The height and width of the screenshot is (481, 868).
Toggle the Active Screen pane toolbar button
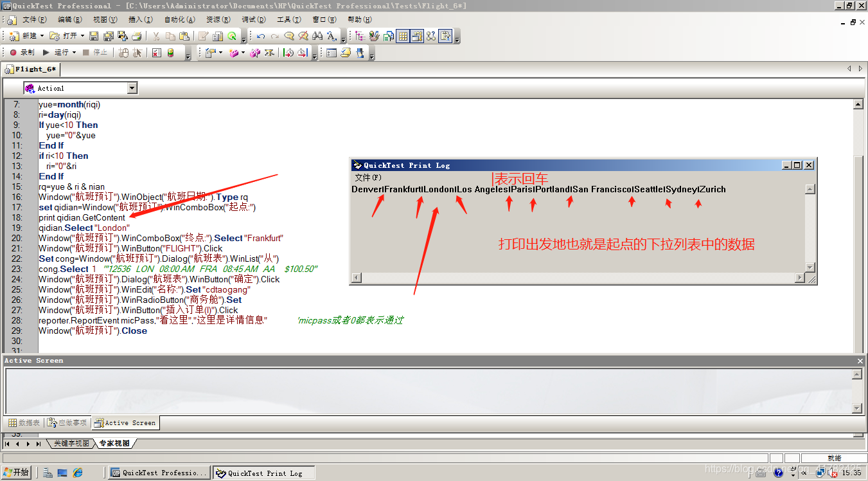(417, 36)
